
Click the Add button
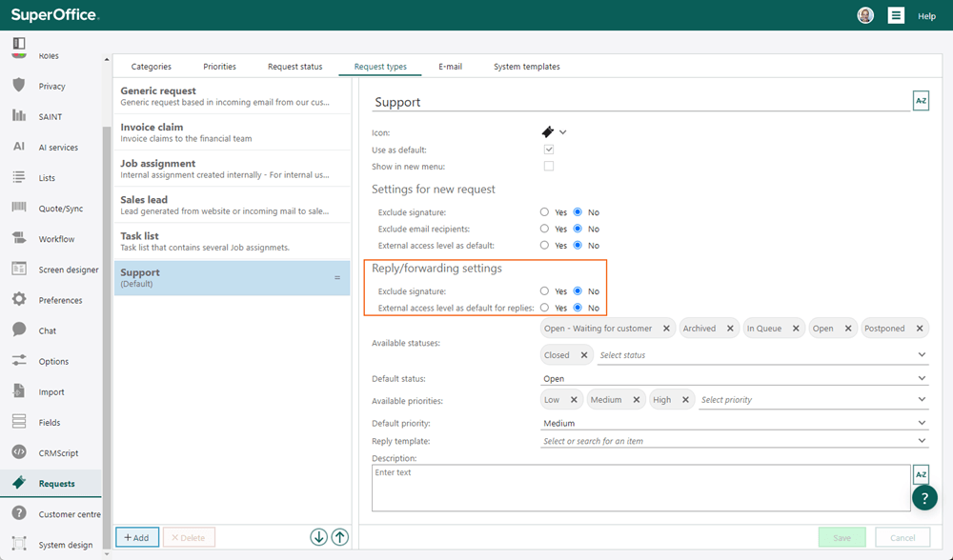tap(136, 537)
